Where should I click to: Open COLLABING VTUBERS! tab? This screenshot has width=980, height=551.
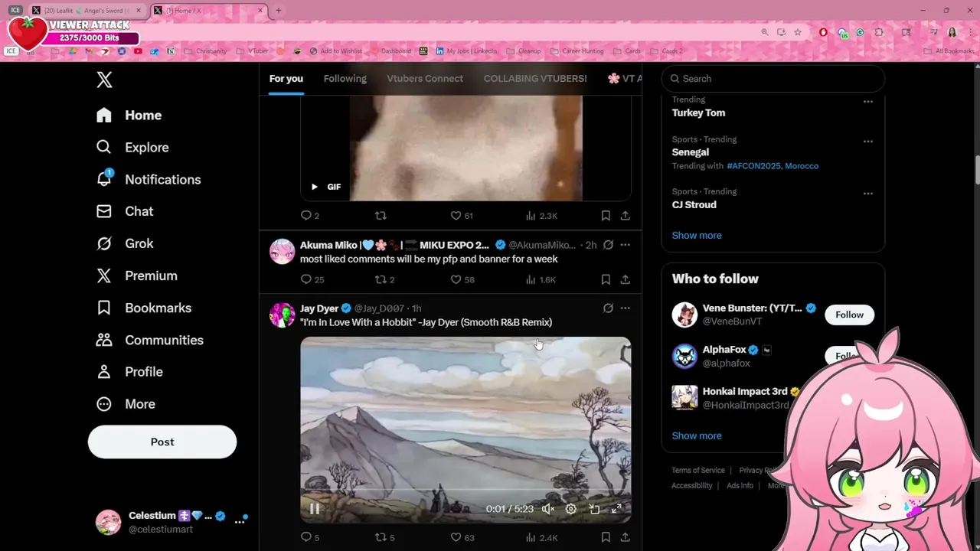(535, 79)
